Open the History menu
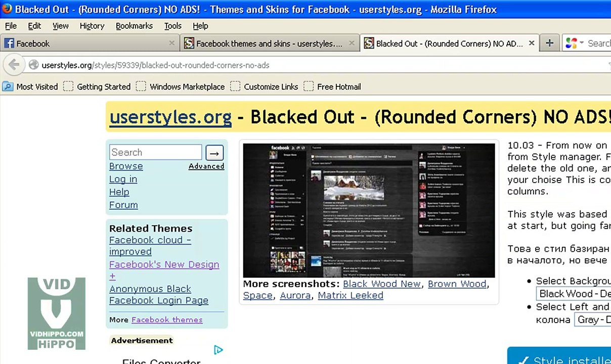Image resolution: width=611 pixels, height=364 pixels. [92, 26]
